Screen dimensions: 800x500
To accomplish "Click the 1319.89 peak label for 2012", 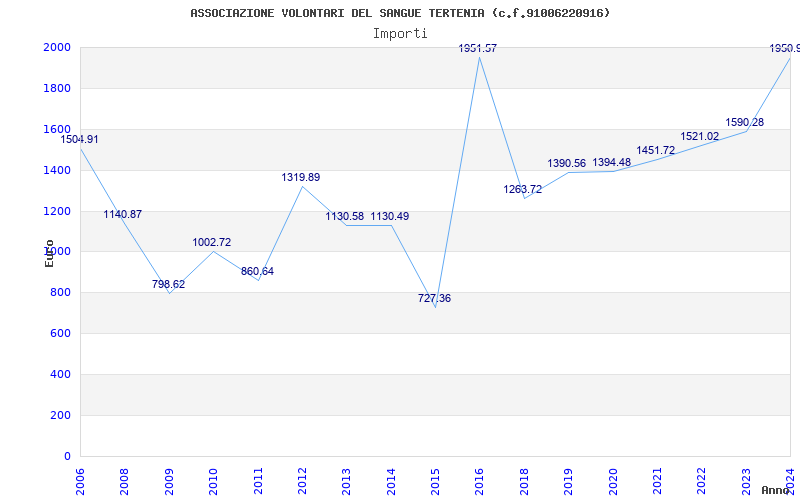I will pos(301,178).
